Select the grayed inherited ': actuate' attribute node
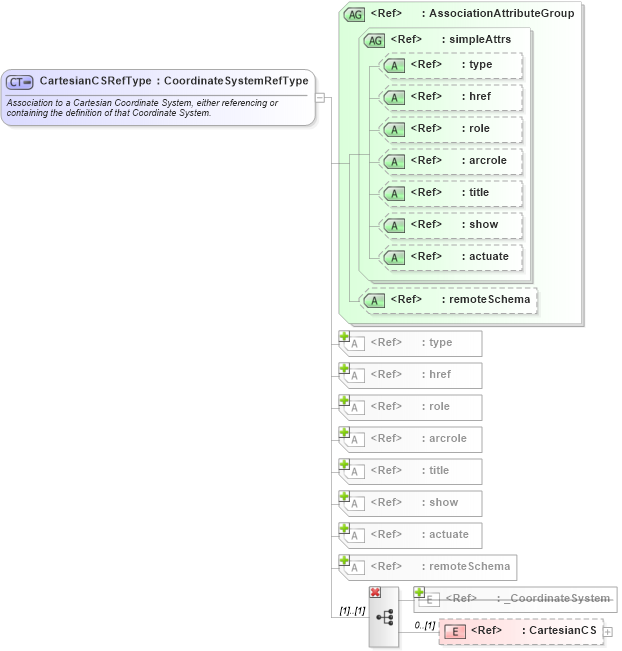Image resolution: width=622 pixels, height=651 pixels. 410,535
